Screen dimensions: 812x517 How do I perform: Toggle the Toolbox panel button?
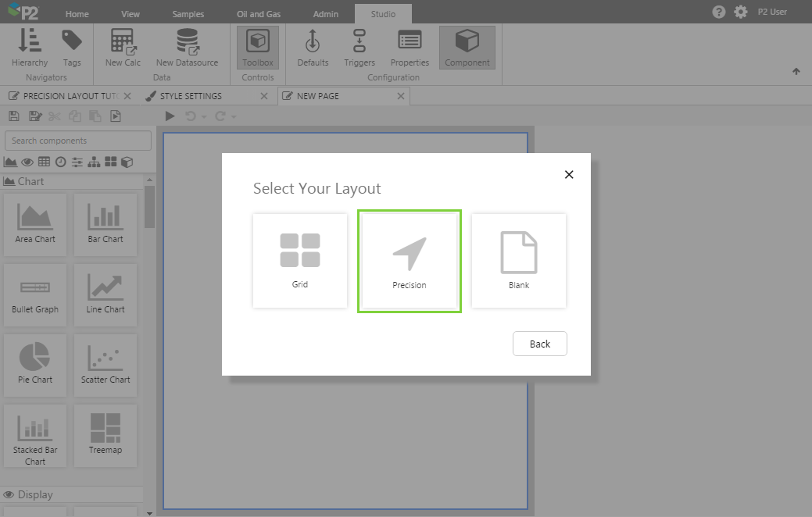click(x=258, y=48)
